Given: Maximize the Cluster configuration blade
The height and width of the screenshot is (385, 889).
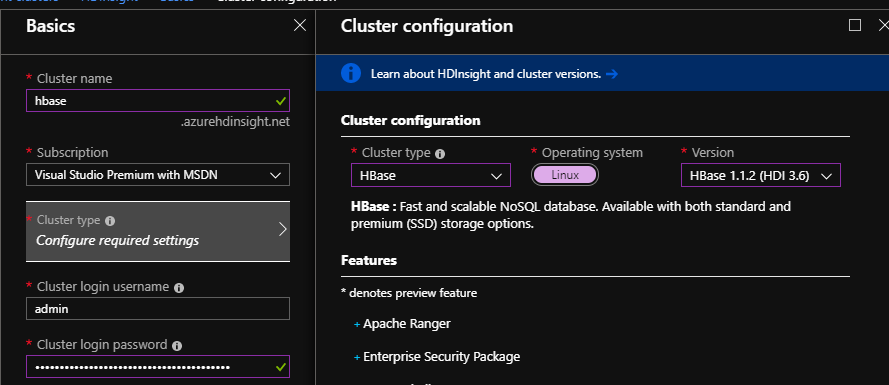Looking at the screenshot, I should pyautogui.click(x=855, y=26).
